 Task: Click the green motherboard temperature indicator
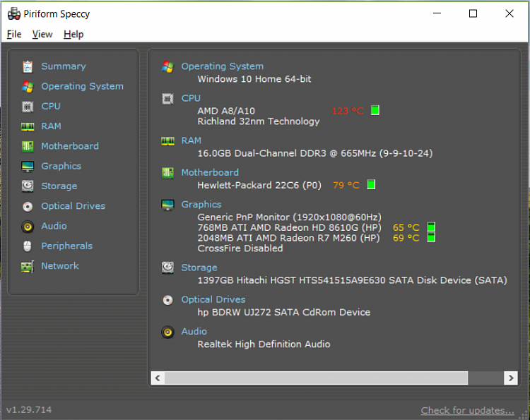pos(371,185)
